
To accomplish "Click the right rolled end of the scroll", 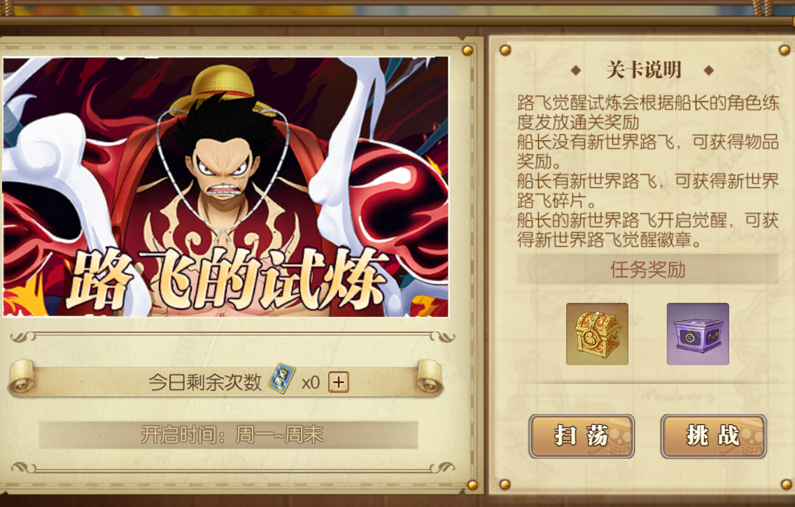I will tap(430, 377).
